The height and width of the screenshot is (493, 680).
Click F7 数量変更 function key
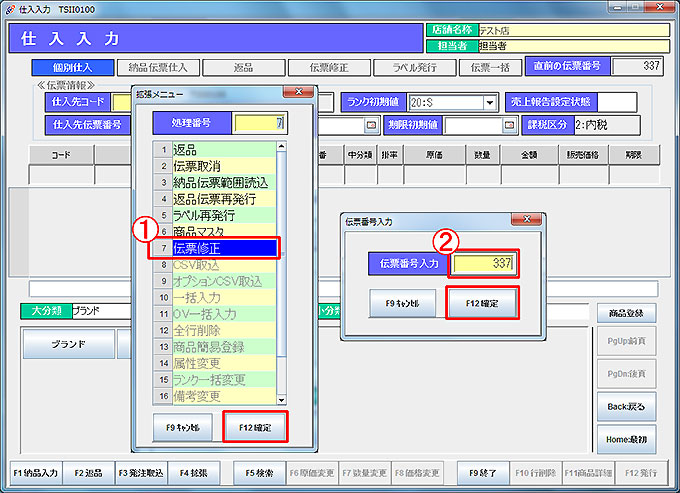(365, 473)
